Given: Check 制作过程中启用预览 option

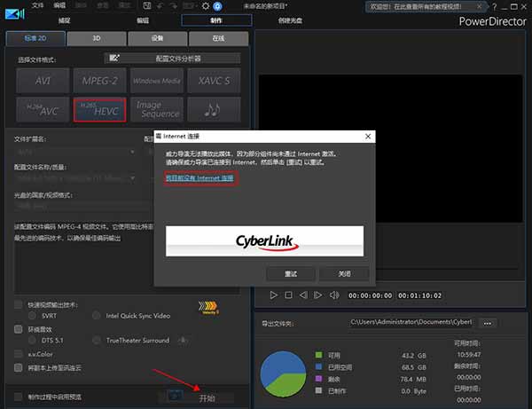Looking at the screenshot, I should pos(20,397).
